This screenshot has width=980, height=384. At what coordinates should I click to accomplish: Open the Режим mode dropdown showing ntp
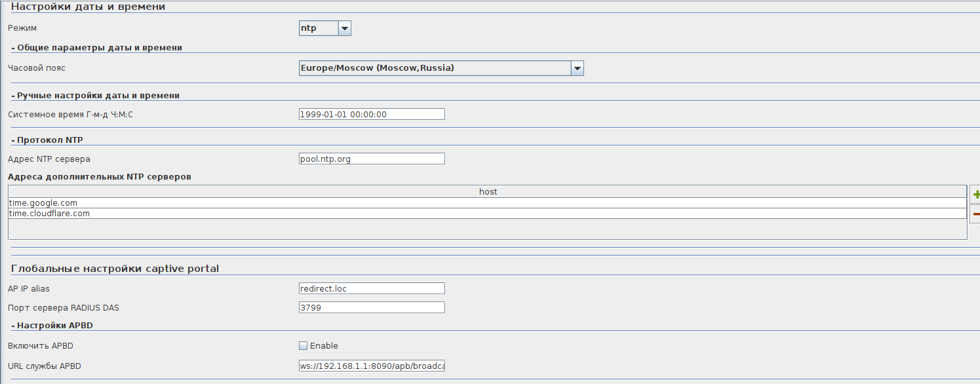pyautogui.click(x=345, y=28)
